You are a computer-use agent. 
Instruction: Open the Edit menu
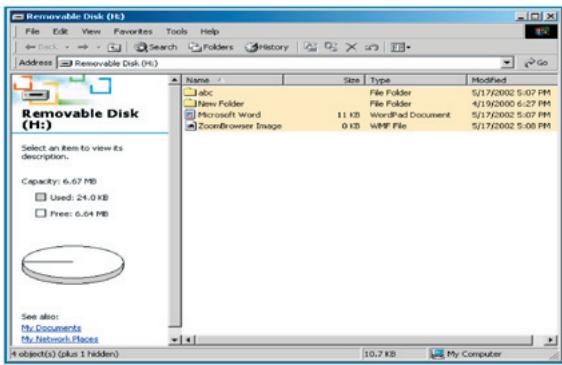click(60, 32)
